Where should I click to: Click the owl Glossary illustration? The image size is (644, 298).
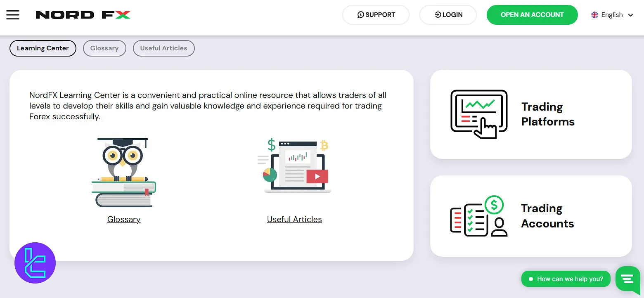click(123, 173)
